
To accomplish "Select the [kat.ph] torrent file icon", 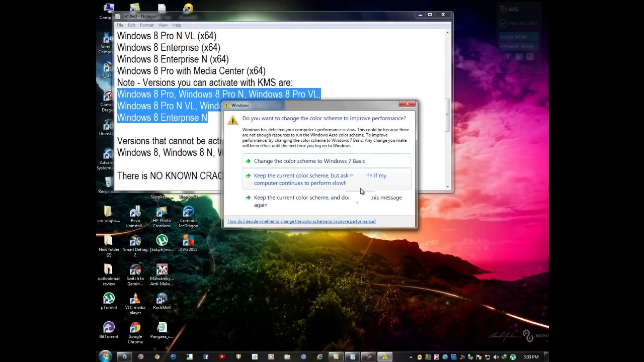I will click(x=162, y=244).
